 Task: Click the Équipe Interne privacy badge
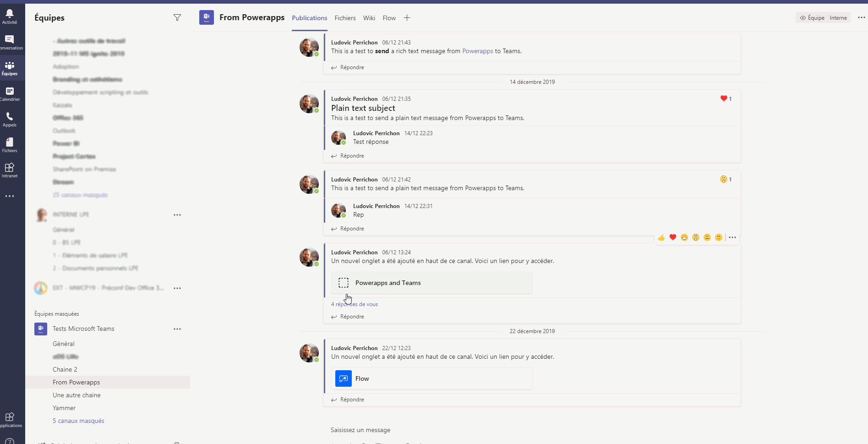click(823, 18)
